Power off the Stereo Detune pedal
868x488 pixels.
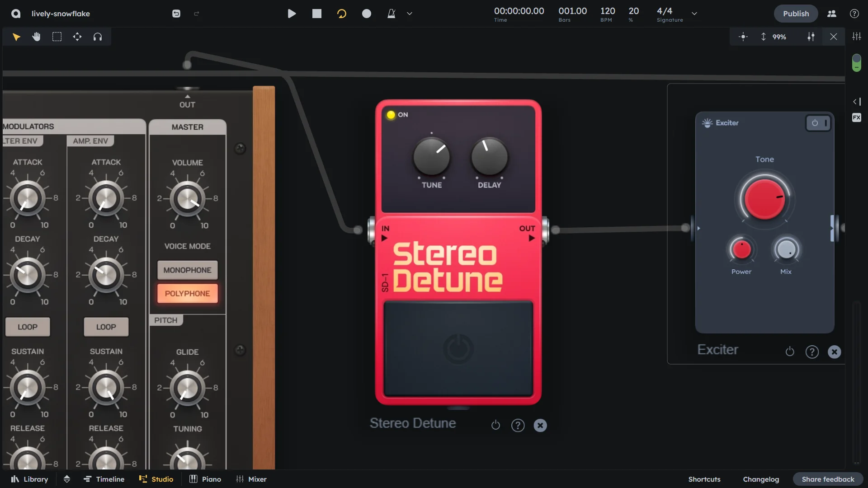point(495,425)
